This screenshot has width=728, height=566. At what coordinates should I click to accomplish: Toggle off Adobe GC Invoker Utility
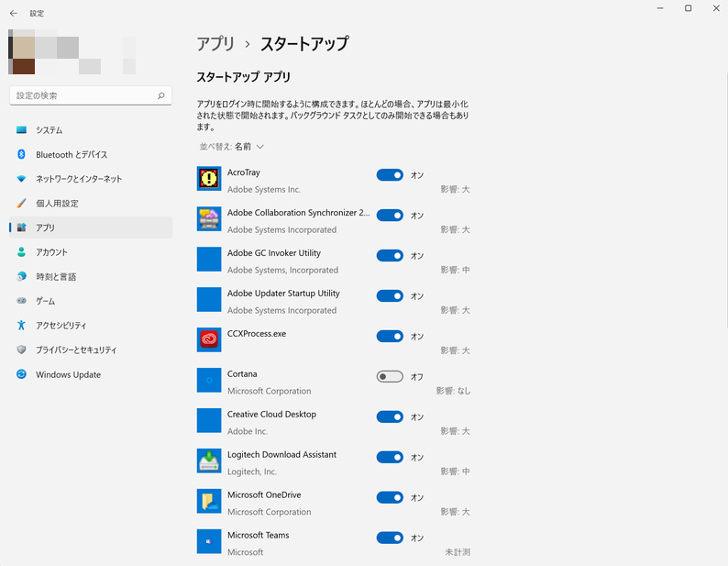pyautogui.click(x=390, y=256)
